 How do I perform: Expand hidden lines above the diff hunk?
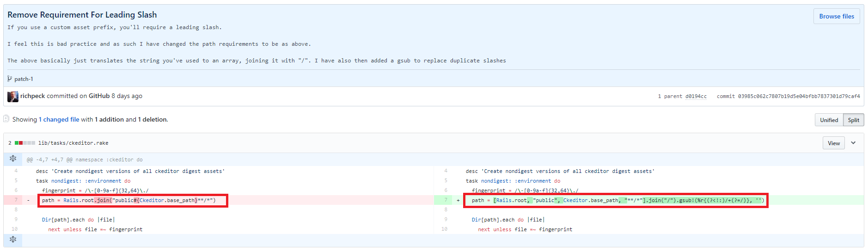(x=13, y=159)
